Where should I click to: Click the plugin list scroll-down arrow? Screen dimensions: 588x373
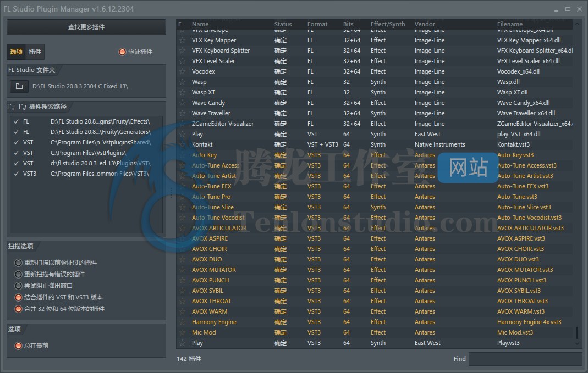[x=577, y=343]
